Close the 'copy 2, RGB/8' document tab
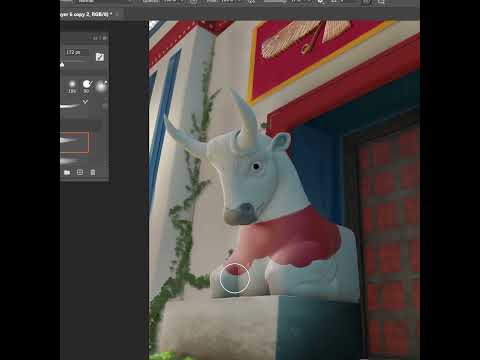 [x=117, y=14]
